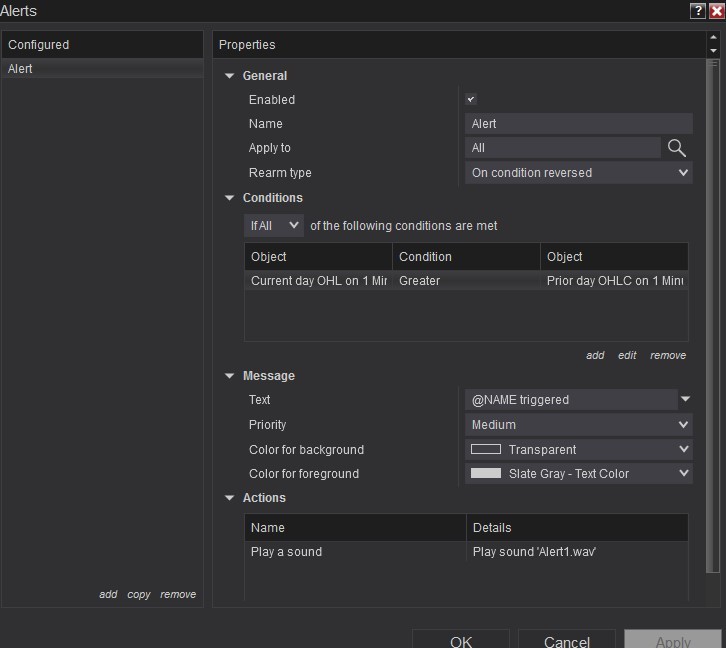
Task: Click the help question mark icon
Action: tap(697, 10)
